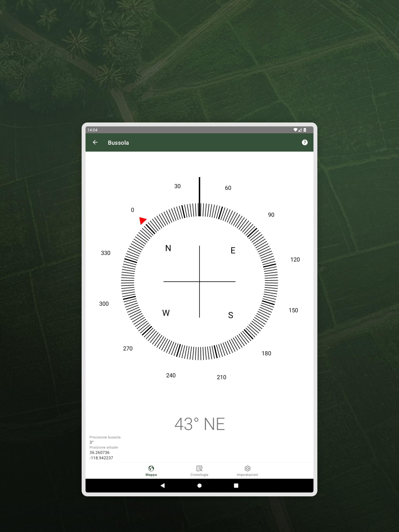399x532 pixels.
Task: Switch to the Cronologia tab
Action: (199, 471)
